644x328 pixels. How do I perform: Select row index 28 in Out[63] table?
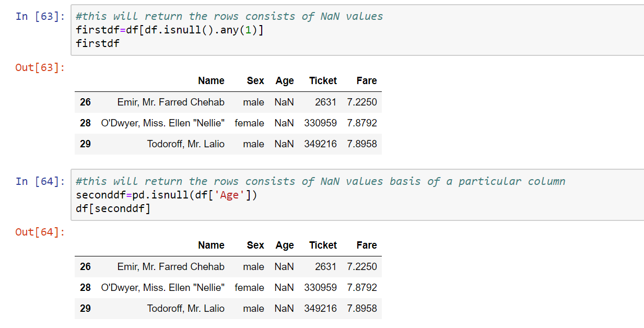pyautogui.click(x=85, y=123)
